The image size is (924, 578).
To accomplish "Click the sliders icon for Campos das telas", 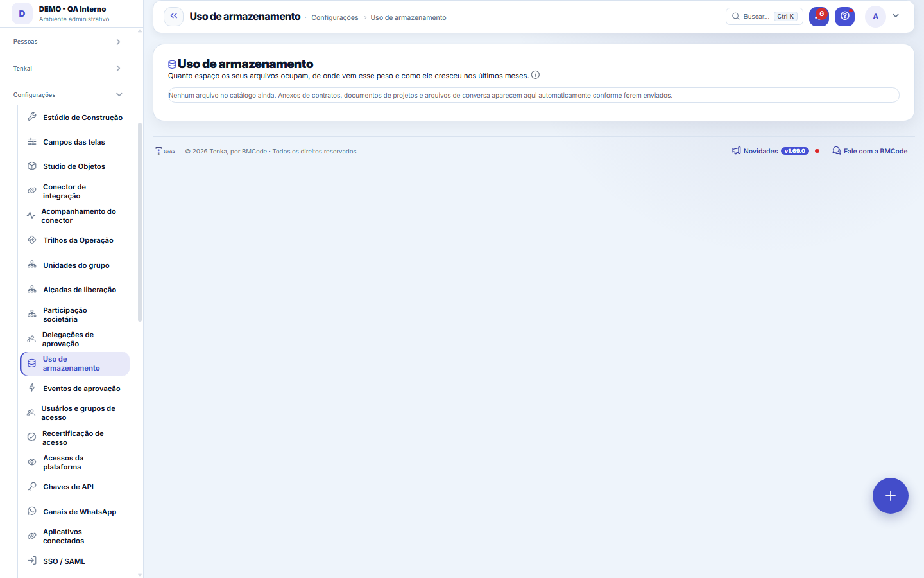I will pos(32,141).
